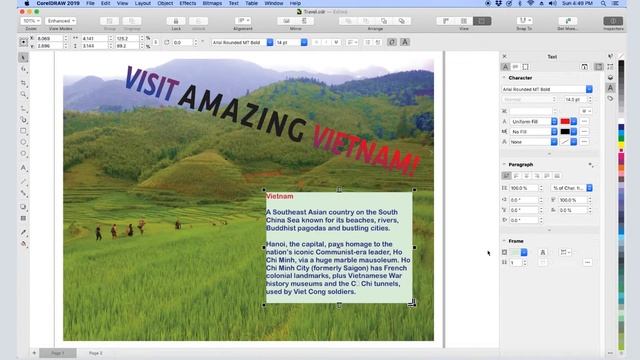Collapse the Paragraph section
This screenshot has height=360, width=640.
504,164
